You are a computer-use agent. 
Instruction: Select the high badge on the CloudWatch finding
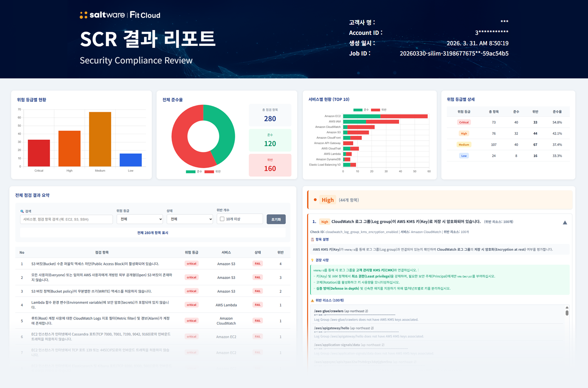[324, 221]
